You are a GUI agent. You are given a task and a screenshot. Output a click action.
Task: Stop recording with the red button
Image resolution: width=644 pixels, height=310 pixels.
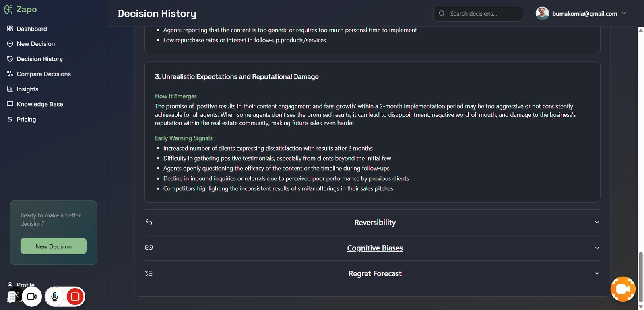75,297
